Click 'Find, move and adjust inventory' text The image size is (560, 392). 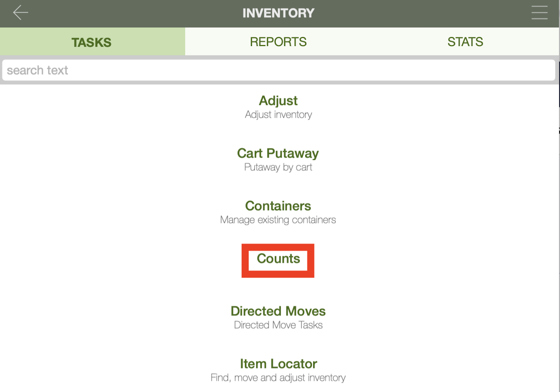point(278,378)
